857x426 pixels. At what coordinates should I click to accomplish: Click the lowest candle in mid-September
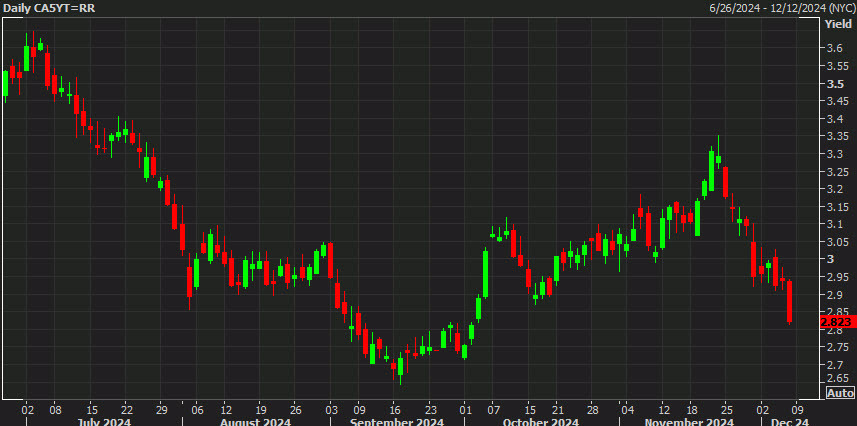[401, 368]
